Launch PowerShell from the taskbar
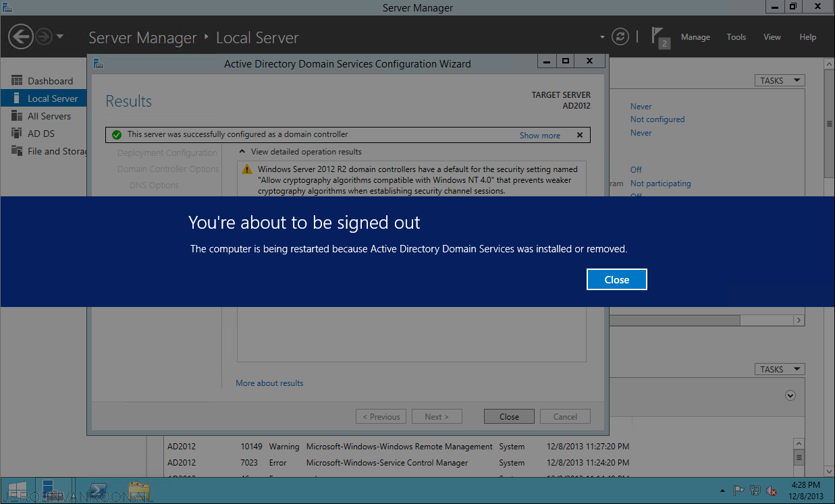The width and height of the screenshot is (835, 504). pos(96,491)
